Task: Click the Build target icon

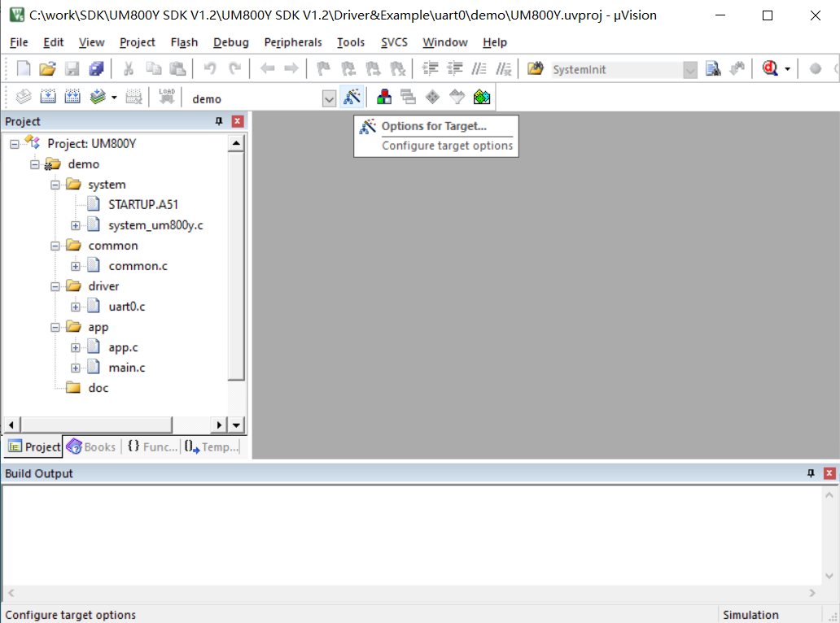Action: tap(48, 98)
